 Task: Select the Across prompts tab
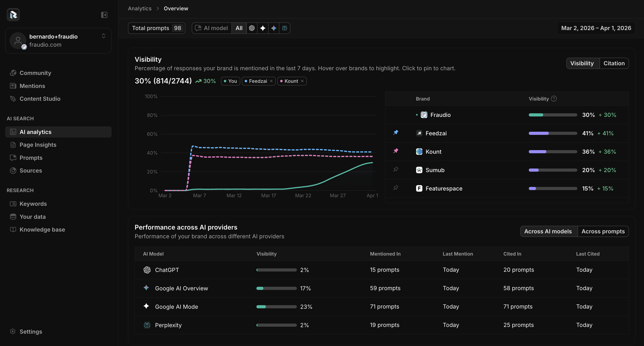603,231
